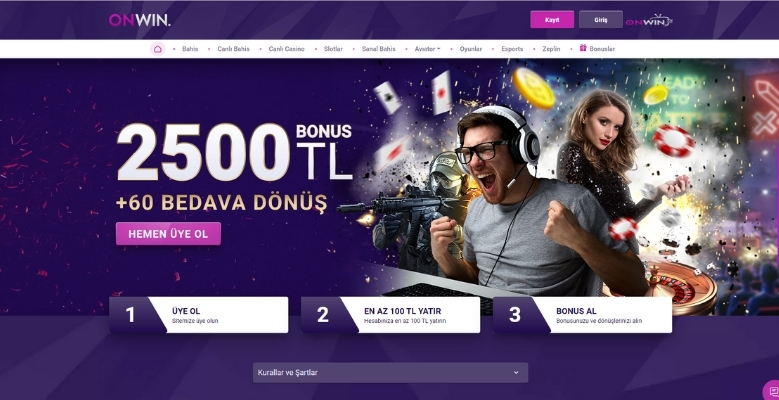
Task: Click the Kayıt registration button
Action: (x=552, y=20)
